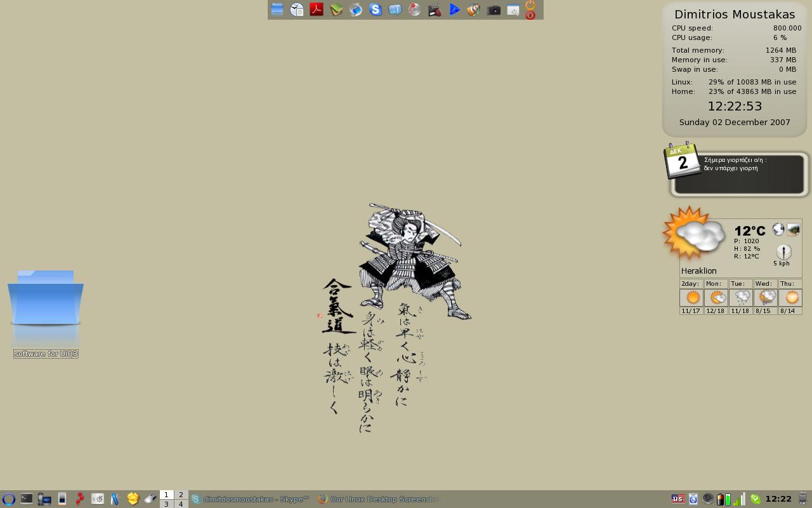Select the 'Wed:' forecast day
Screen dimensions: 812x508
pos(765,297)
